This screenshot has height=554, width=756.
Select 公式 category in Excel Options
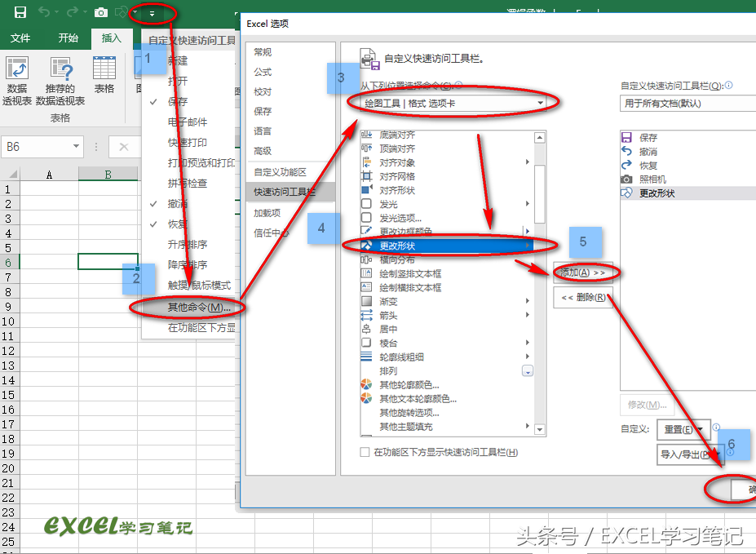click(x=263, y=72)
